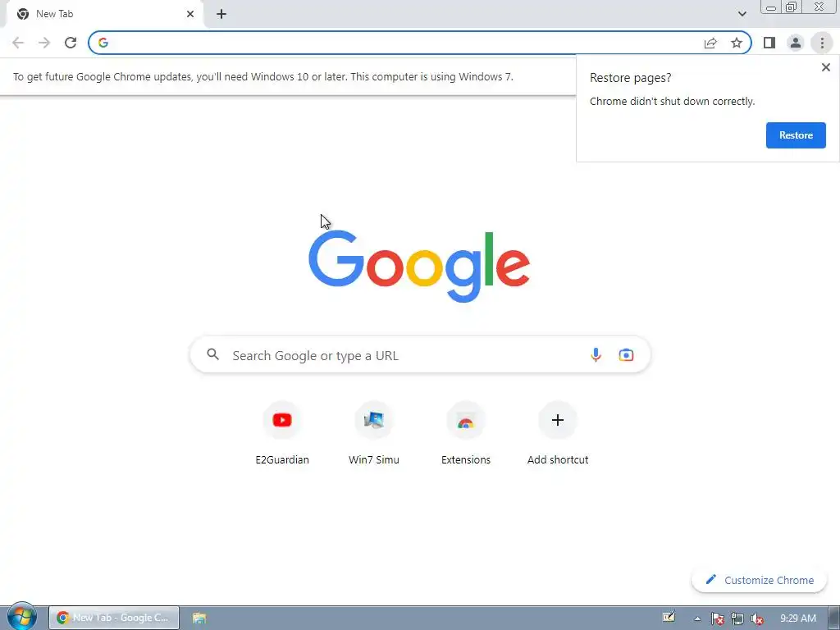Expand the tab search chevron
Screen dimensions: 840x630
point(742,14)
